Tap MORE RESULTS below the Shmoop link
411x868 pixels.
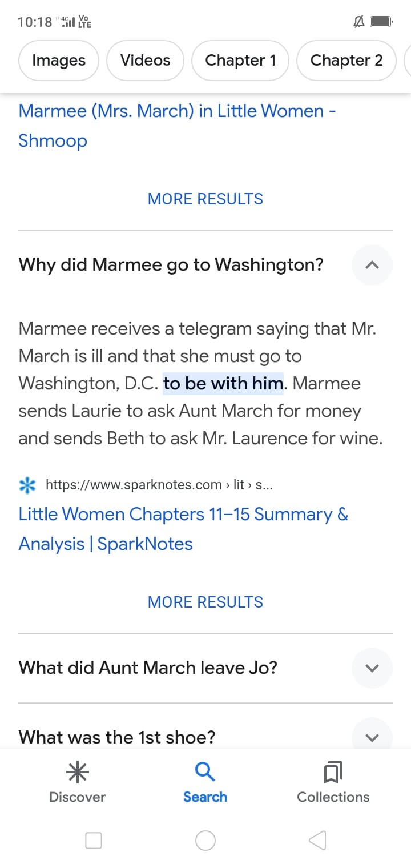(205, 199)
